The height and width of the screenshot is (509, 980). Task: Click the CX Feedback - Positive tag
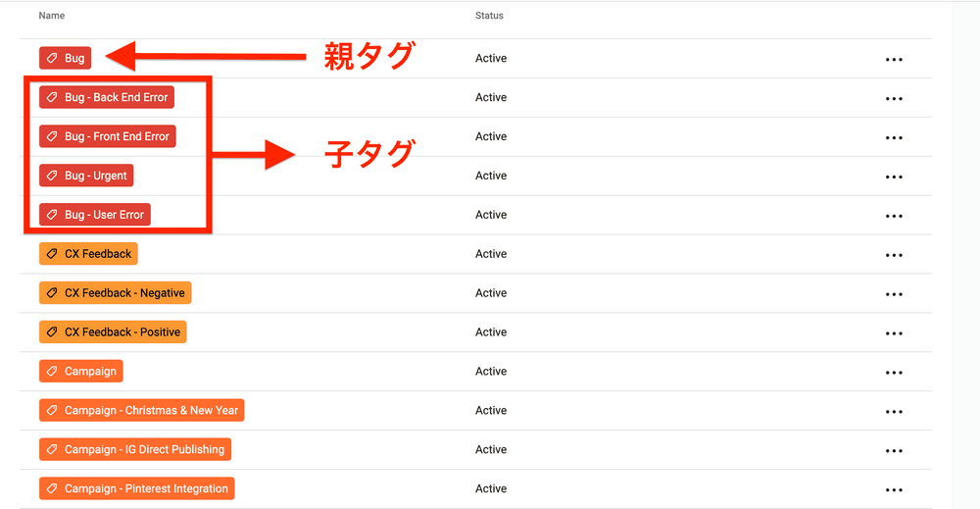(113, 332)
